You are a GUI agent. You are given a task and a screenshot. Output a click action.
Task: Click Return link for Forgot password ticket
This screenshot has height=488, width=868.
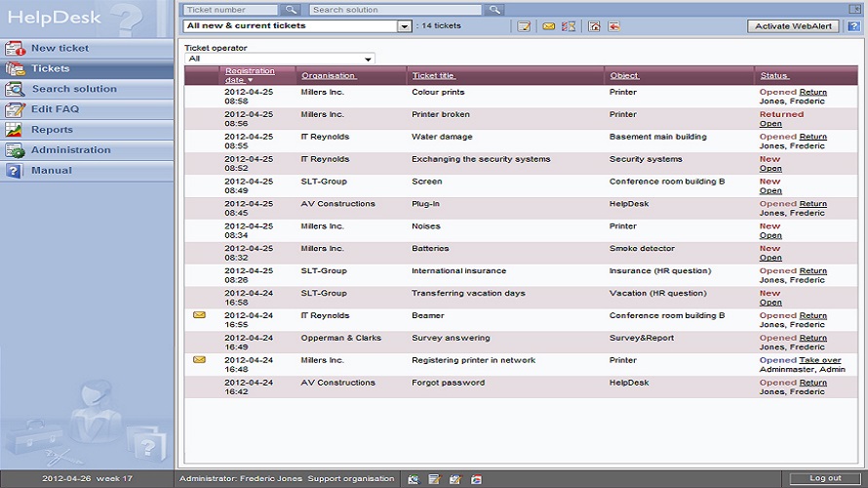point(812,383)
